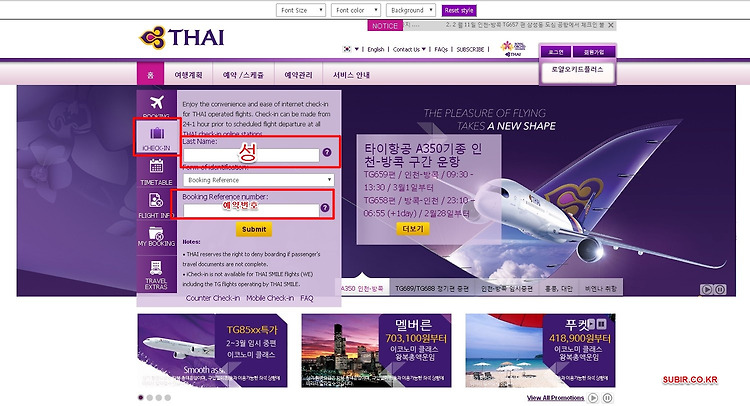The image size is (750, 406).
Task: Open Form of identification Booking Reference dropdown
Action: 258,180
